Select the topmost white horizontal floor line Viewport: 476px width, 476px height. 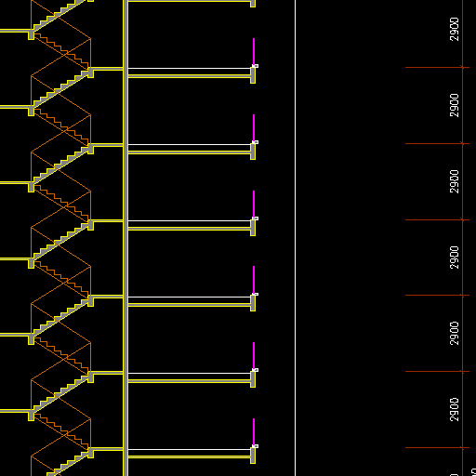point(190,68)
